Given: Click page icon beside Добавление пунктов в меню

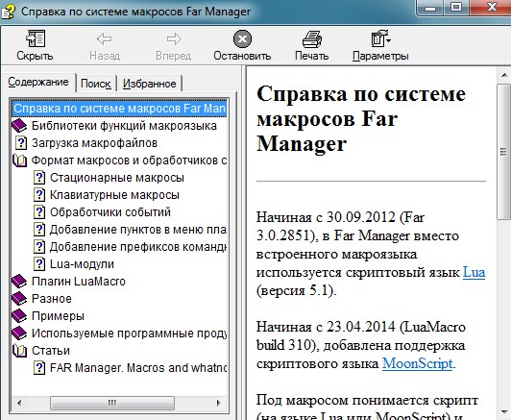Looking at the screenshot, I should click(x=39, y=230).
